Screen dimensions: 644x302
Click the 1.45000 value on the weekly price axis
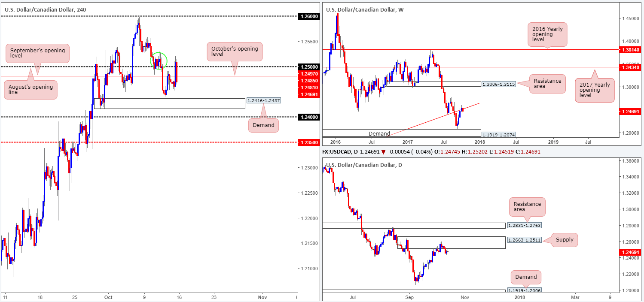631,19
